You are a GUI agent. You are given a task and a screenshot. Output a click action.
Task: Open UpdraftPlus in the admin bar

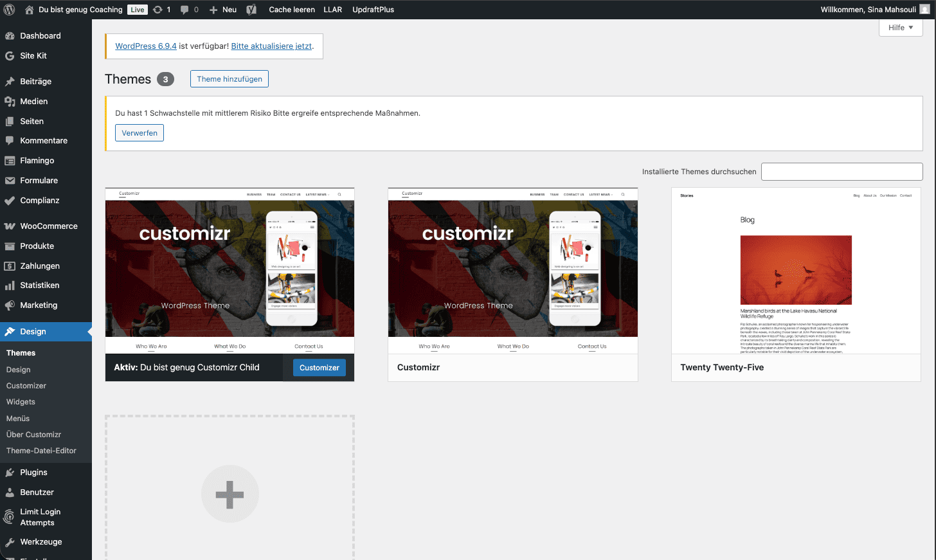pos(373,10)
